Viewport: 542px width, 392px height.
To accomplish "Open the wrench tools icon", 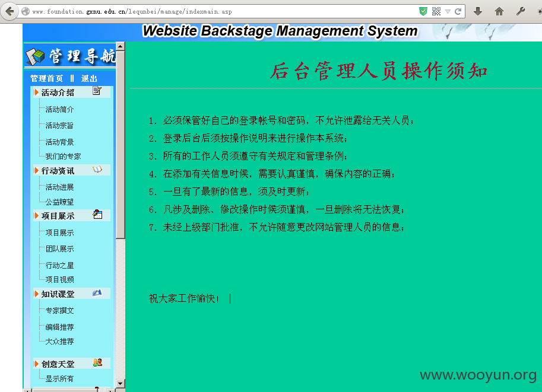I will (x=521, y=11).
